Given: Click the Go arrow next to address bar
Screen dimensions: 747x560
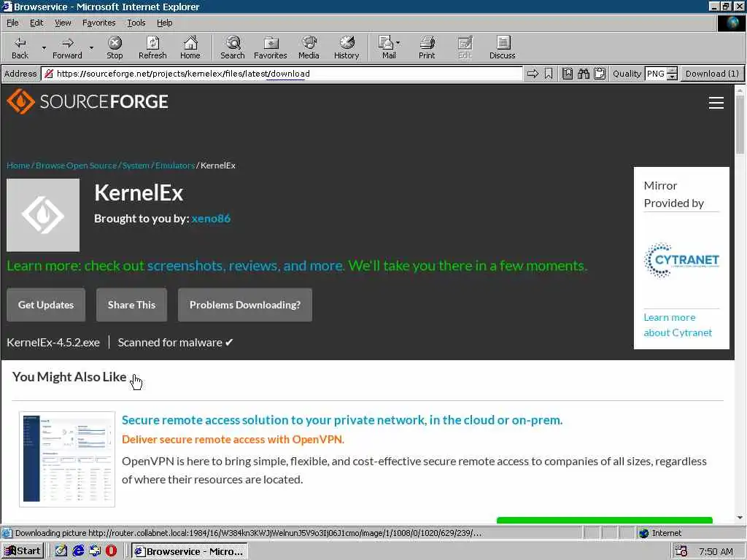Looking at the screenshot, I should click(x=533, y=74).
